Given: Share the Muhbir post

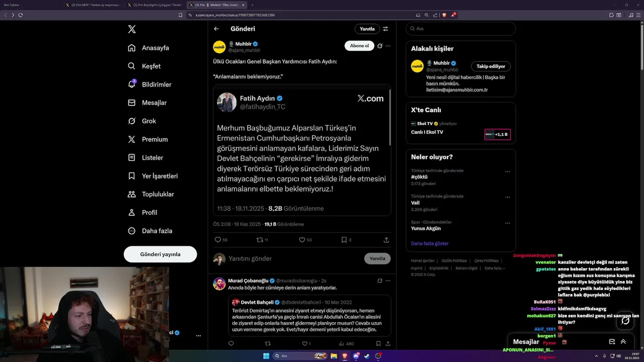Looking at the screenshot, I should tap(386, 240).
